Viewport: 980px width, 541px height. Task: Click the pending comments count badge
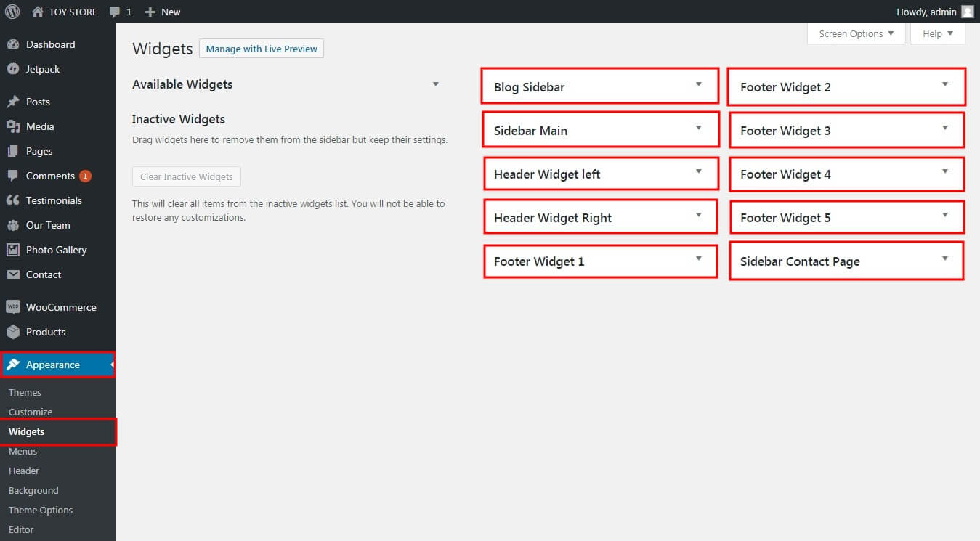pos(85,176)
